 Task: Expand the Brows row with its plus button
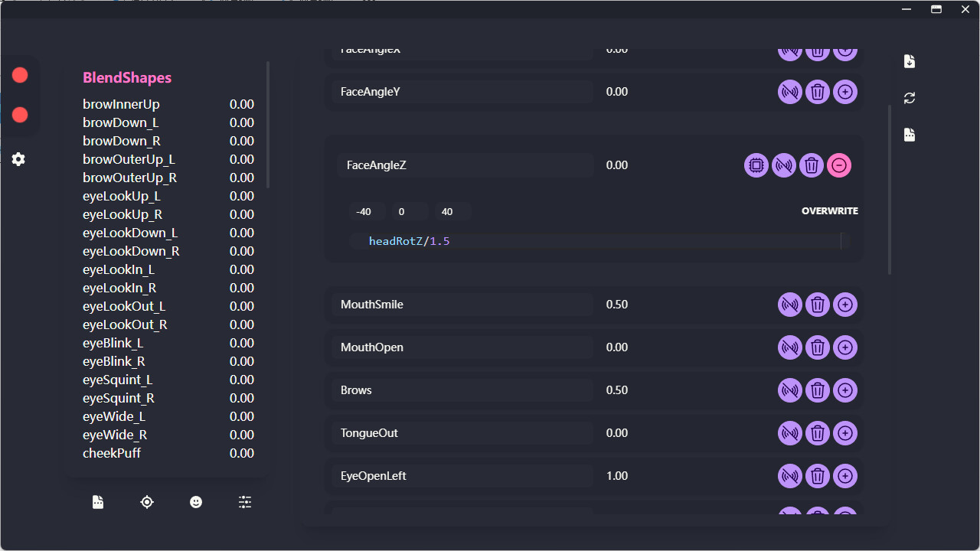[x=845, y=390]
